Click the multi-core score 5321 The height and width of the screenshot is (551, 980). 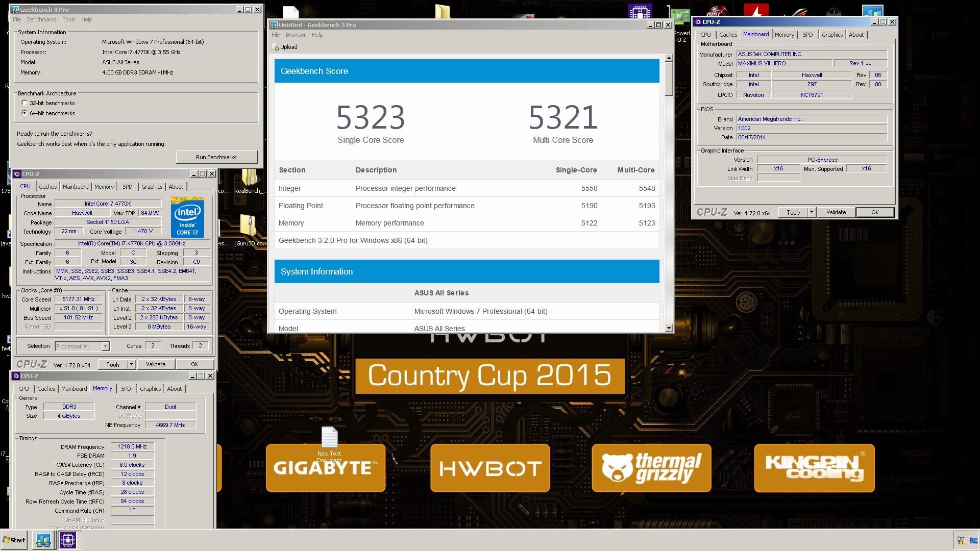563,117
